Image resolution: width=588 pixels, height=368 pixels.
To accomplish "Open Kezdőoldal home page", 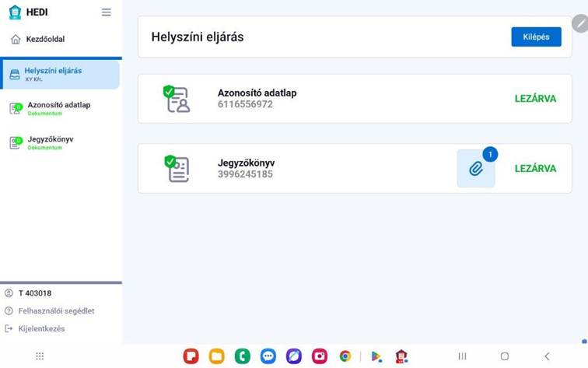I will click(x=45, y=39).
